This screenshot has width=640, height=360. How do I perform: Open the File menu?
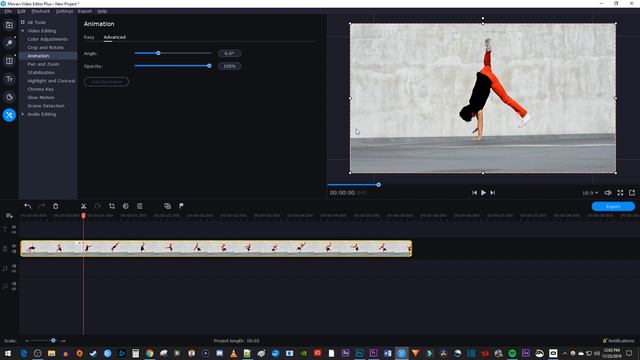pyautogui.click(x=8, y=11)
